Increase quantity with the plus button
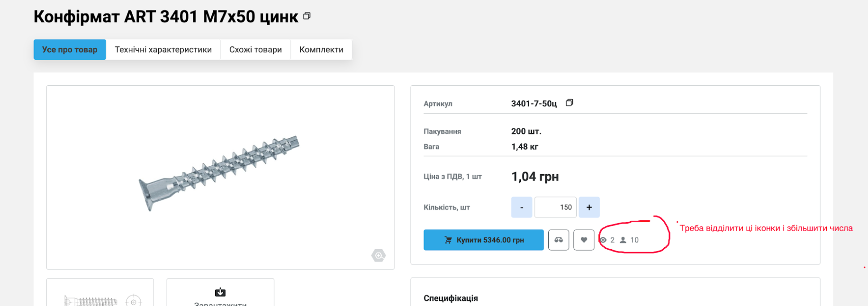The height and width of the screenshot is (306, 868). tap(589, 207)
